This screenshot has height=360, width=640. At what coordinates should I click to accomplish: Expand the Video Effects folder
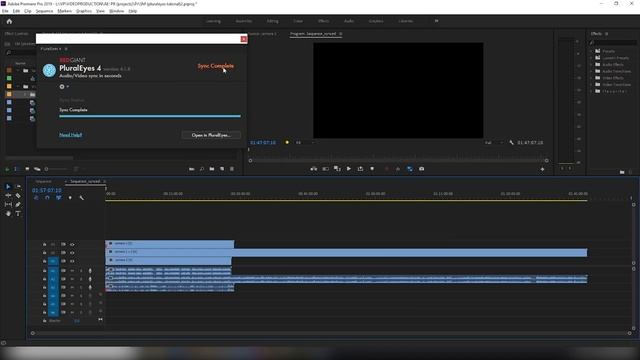pos(591,78)
